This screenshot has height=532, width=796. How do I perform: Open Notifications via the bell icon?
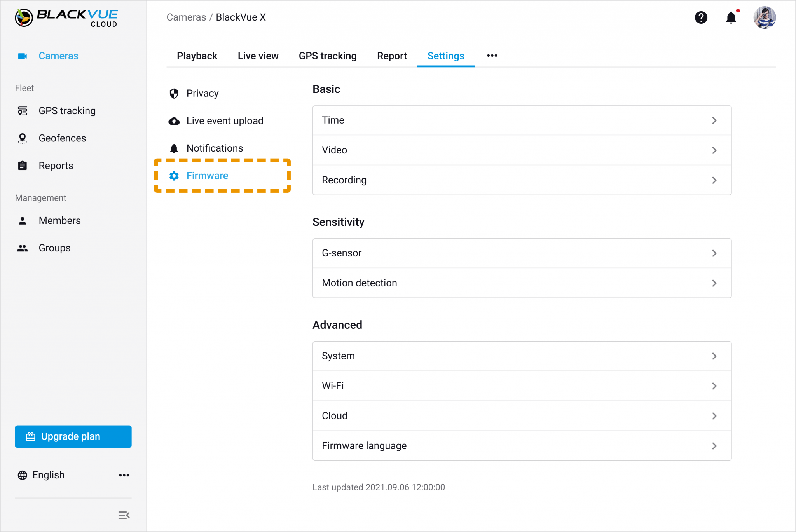point(174,148)
